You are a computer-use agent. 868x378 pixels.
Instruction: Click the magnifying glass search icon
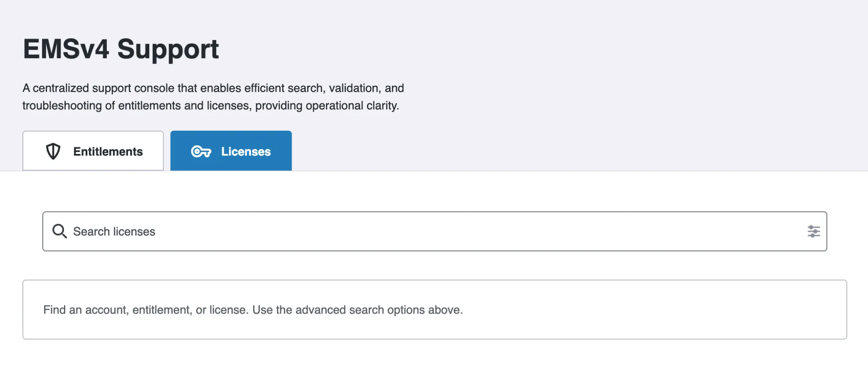[x=59, y=231]
